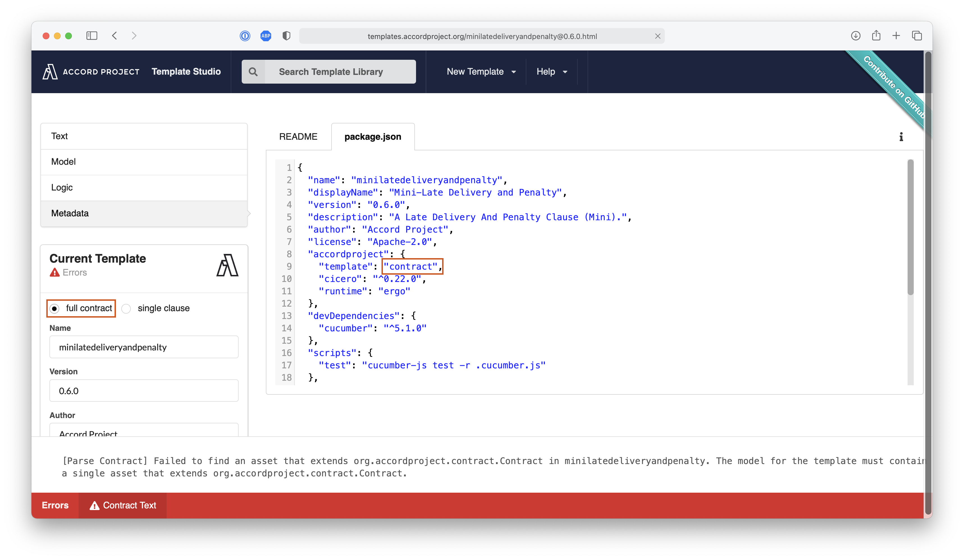Open the Help dropdown menu
Screen dimensions: 964x560
551,72
